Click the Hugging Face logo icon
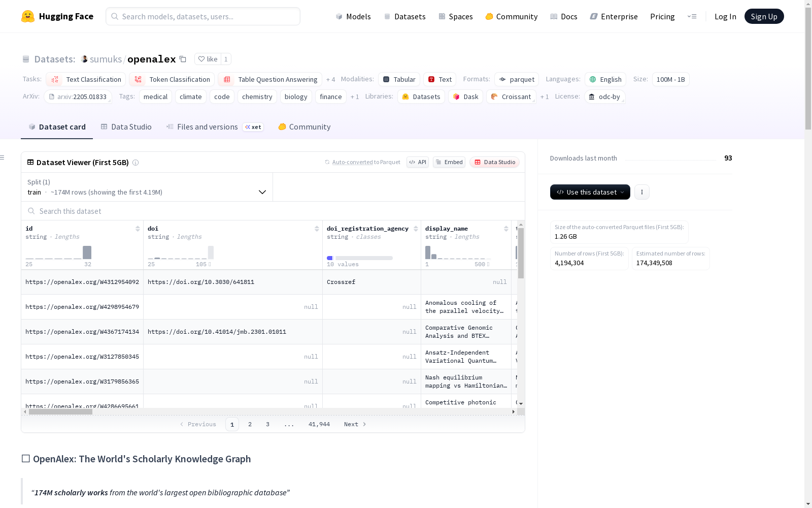This screenshot has height=508, width=812. coord(28,16)
